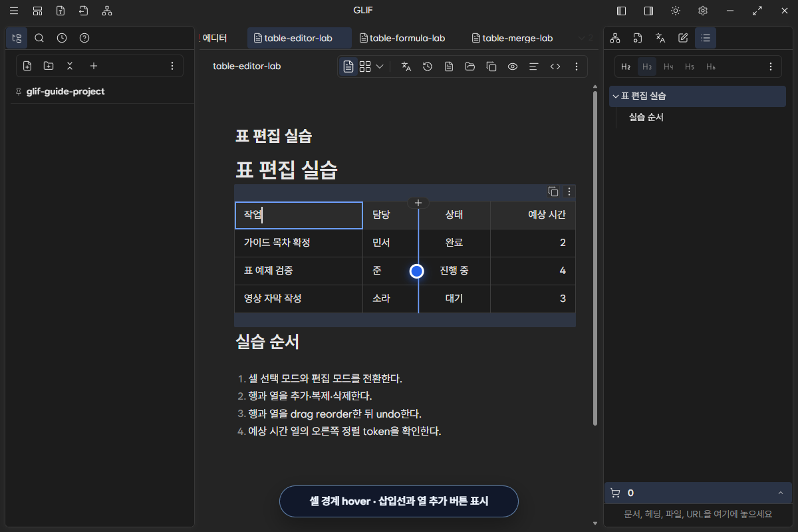The height and width of the screenshot is (532, 798).
Task: Select the 진행 중 status cell
Action: tap(454, 271)
